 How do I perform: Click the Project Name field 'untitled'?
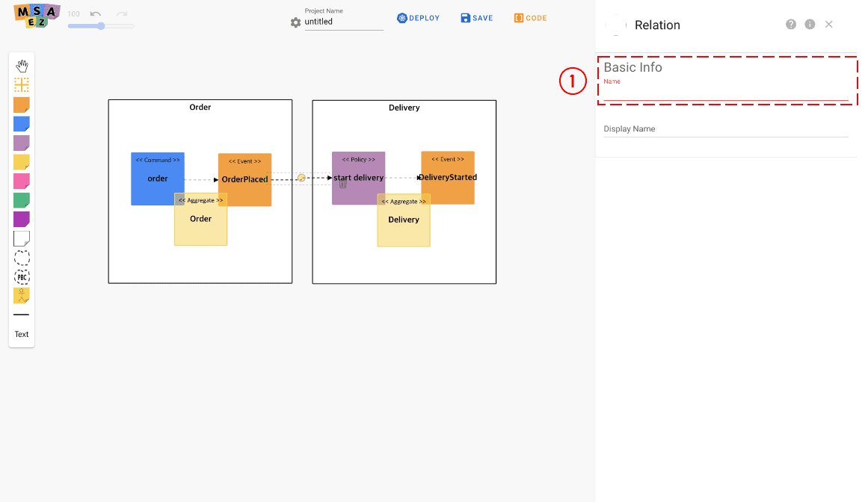click(344, 22)
